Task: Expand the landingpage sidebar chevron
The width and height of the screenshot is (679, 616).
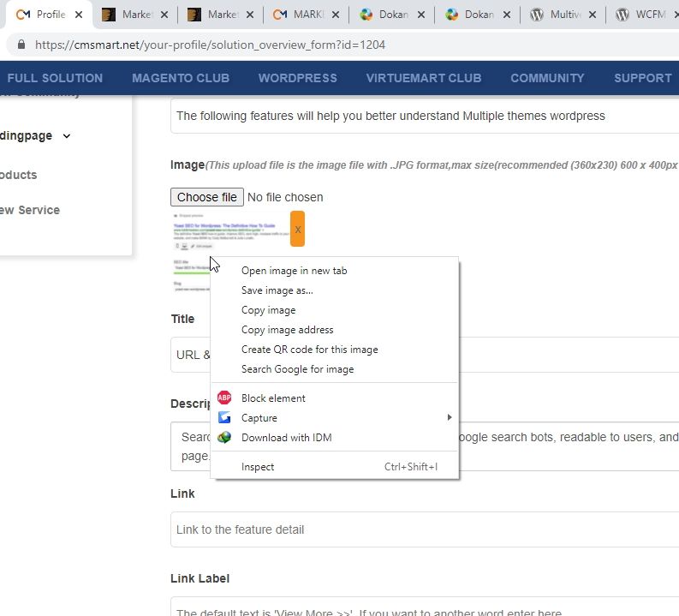Action: pyautogui.click(x=67, y=135)
